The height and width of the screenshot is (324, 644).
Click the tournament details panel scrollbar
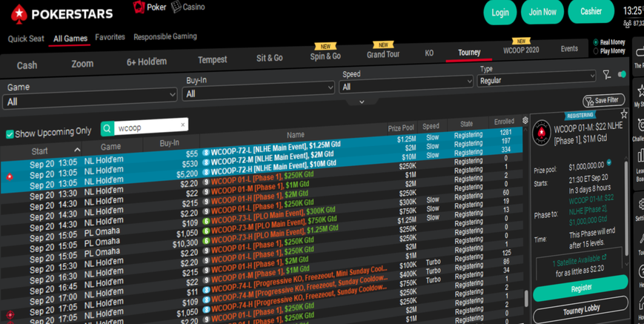[626, 208]
